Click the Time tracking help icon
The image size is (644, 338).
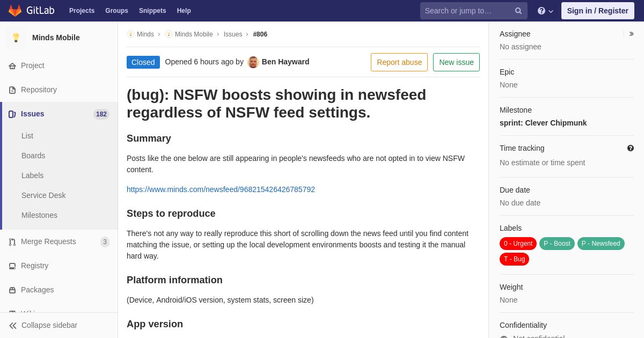click(x=631, y=148)
